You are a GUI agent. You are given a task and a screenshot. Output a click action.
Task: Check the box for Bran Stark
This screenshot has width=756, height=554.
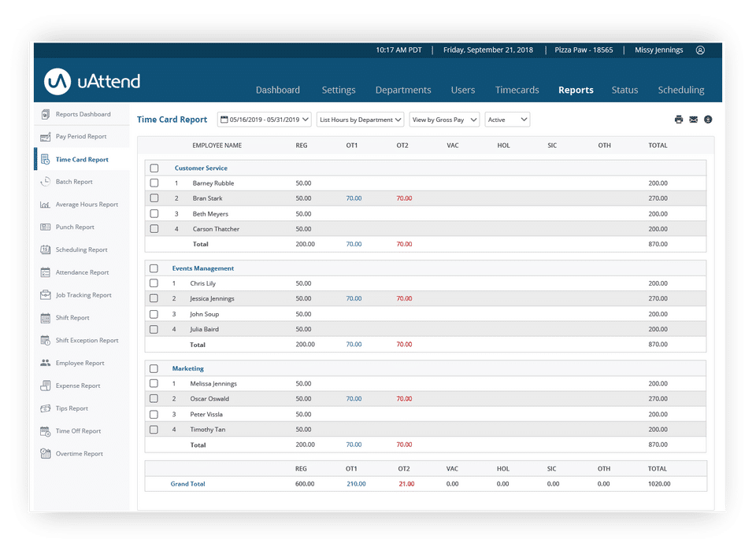click(x=154, y=198)
